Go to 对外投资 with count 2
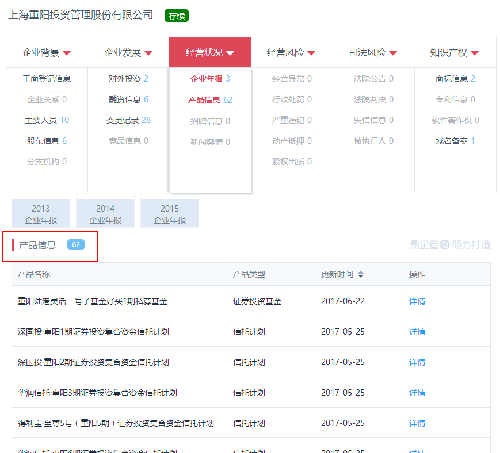Image resolution: width=500 pixels, height=453 pixels. click(128, 79)
